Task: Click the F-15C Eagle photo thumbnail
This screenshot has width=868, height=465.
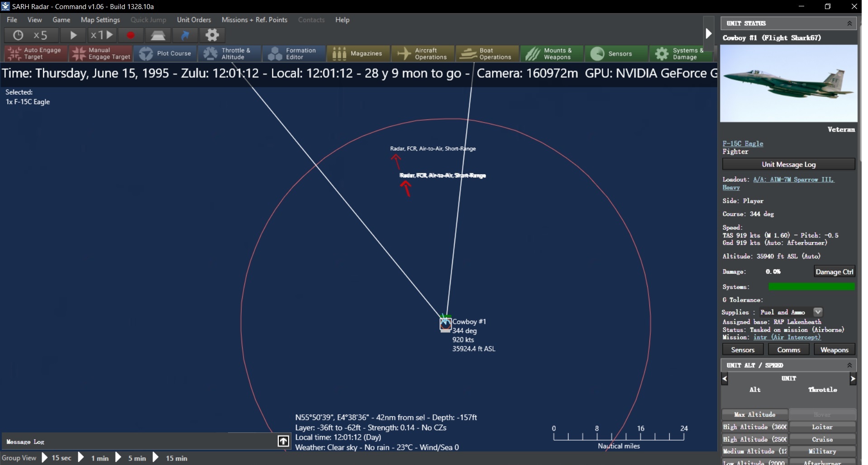Action: 788,83
